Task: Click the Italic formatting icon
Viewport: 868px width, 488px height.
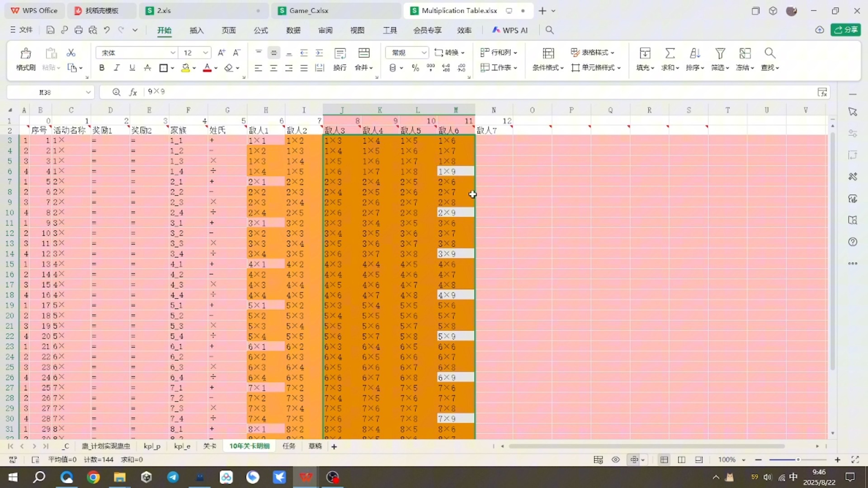Action: [x=117, y=68]
